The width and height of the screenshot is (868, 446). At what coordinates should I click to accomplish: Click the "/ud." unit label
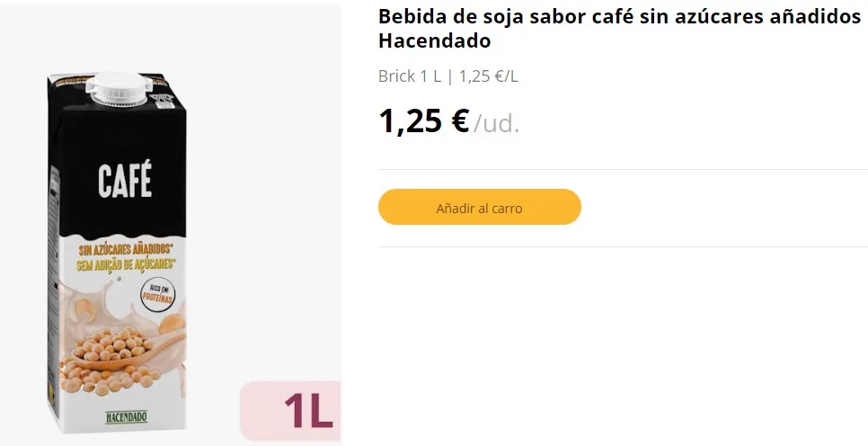click(x=497, y=123)
